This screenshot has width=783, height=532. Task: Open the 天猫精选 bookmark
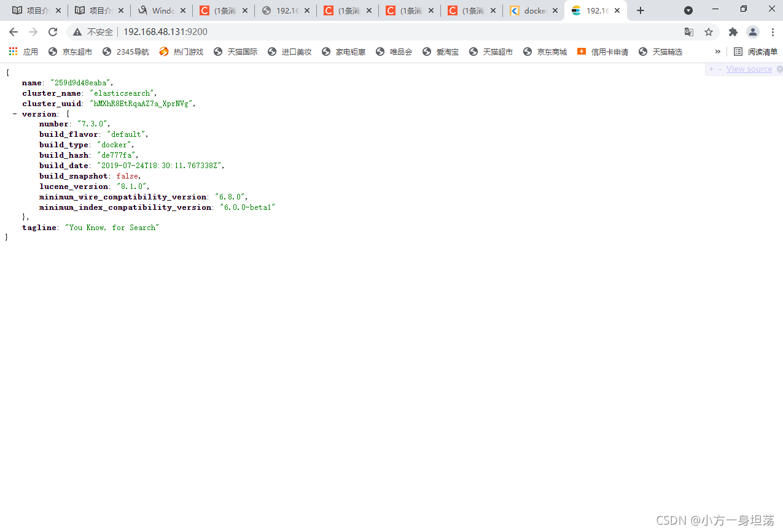point(660,52)
